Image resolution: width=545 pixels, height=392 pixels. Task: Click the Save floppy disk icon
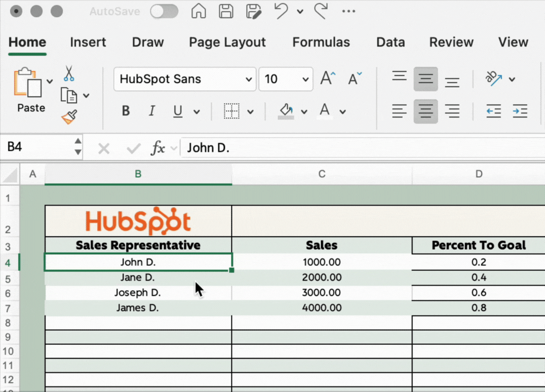click(225, 11)
